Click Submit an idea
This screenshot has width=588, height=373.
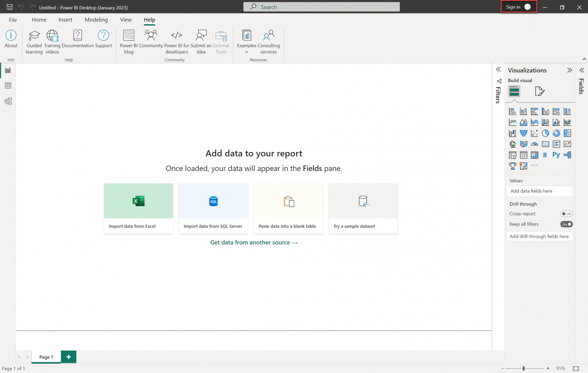(x=201, y=42)
